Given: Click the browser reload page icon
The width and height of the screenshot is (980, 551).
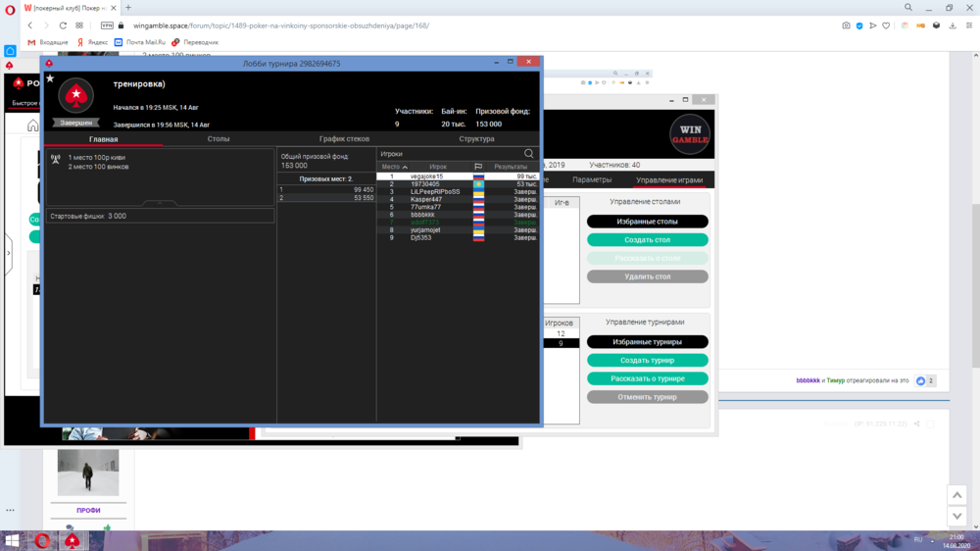Looking at the screenshot, I should point(64,25).
